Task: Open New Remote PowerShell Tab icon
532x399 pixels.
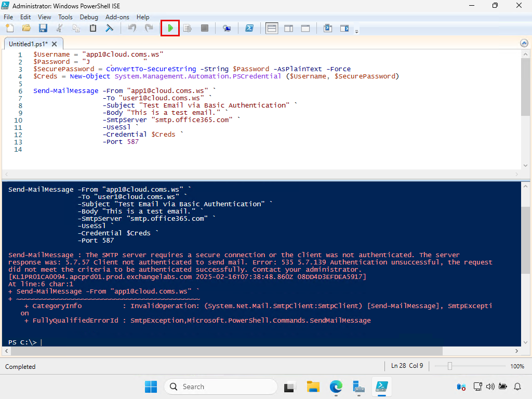Action: (227, 28)
